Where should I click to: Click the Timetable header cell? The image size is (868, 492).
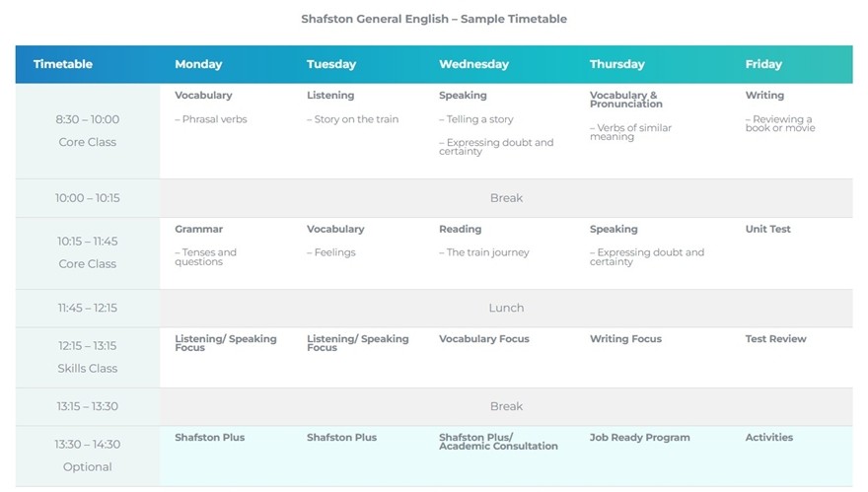tap(63, 64)
